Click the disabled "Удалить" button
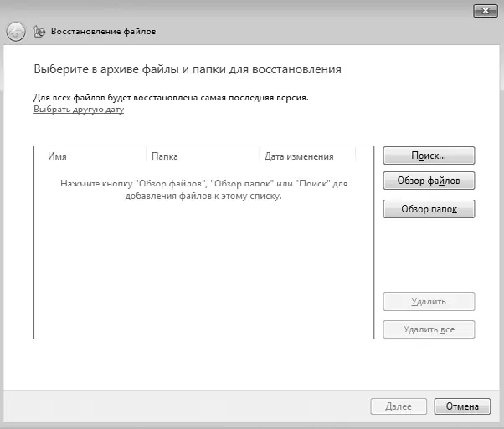Screen dimensions: 504x429 [x=429, y=302]
